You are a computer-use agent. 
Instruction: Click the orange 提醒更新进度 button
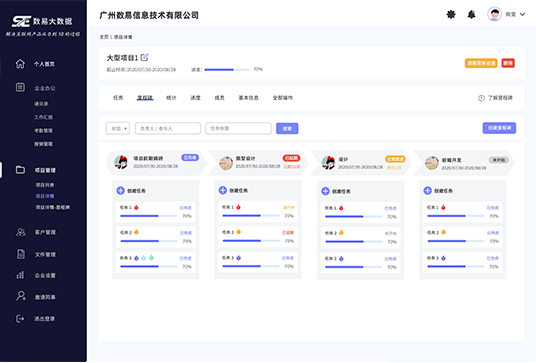481,63
